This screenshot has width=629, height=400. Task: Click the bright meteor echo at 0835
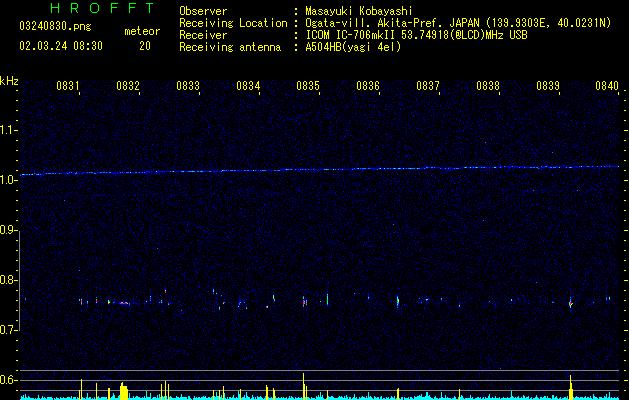click(304, 302)
